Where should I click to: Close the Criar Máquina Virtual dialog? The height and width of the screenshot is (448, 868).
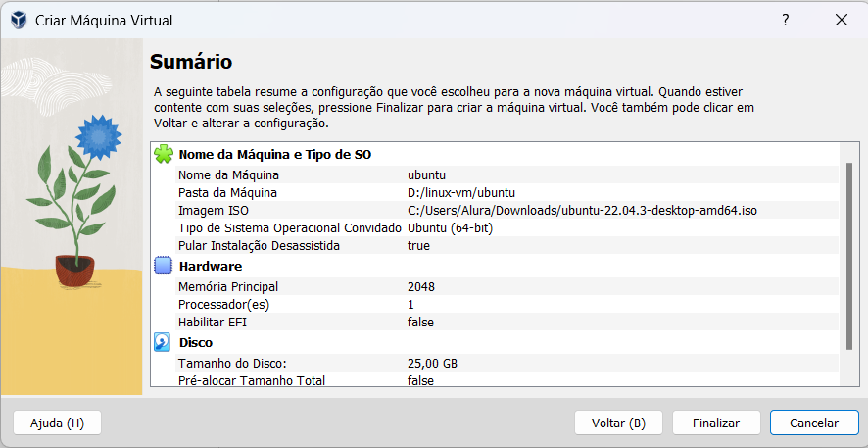pos(842,21)
